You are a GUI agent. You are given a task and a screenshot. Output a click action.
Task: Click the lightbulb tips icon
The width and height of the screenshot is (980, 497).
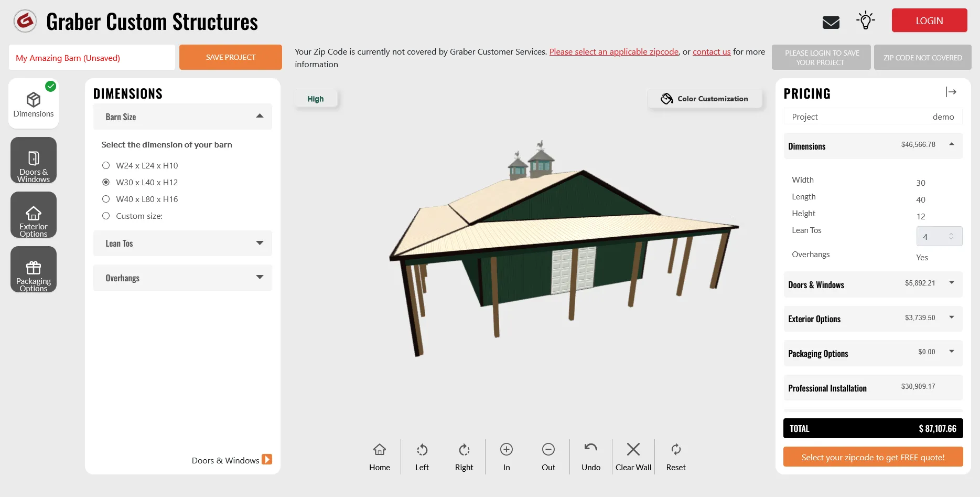pyautogui.click(x=866, y=21)
